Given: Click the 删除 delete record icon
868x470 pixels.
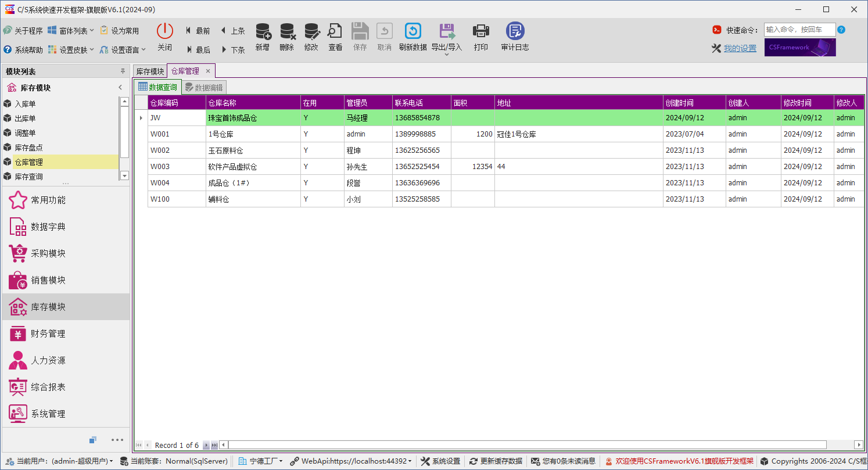Looking at the screenshot, I should tap(288, 31).
